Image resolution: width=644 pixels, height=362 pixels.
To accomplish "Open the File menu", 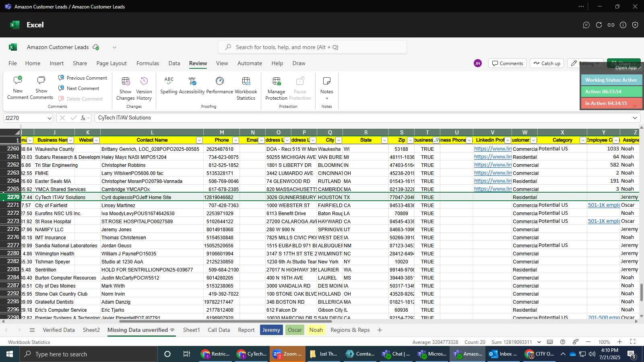I will [13, 63].
